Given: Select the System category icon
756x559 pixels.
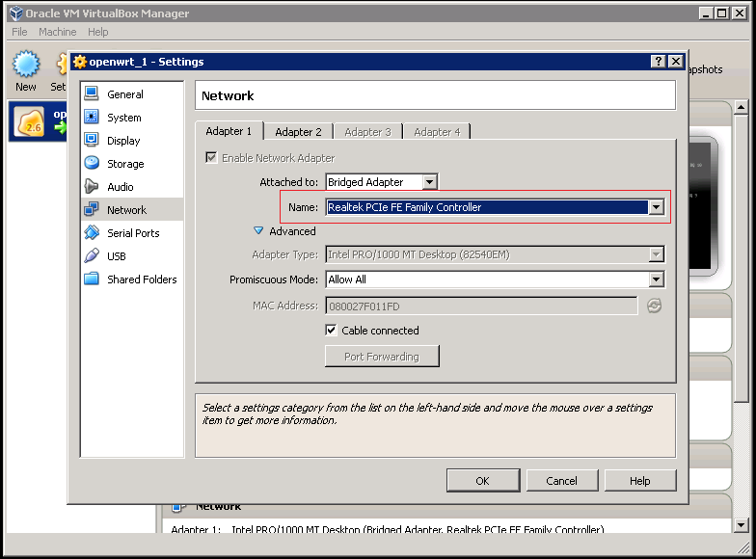Looking at the screenshot, I should [91, 117].
